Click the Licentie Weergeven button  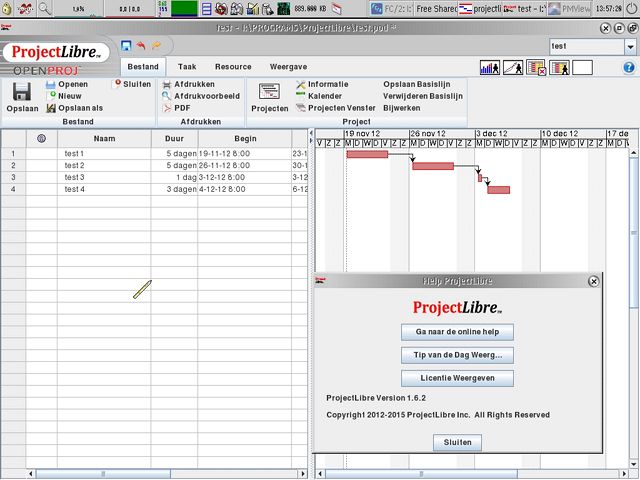point(457,378)
